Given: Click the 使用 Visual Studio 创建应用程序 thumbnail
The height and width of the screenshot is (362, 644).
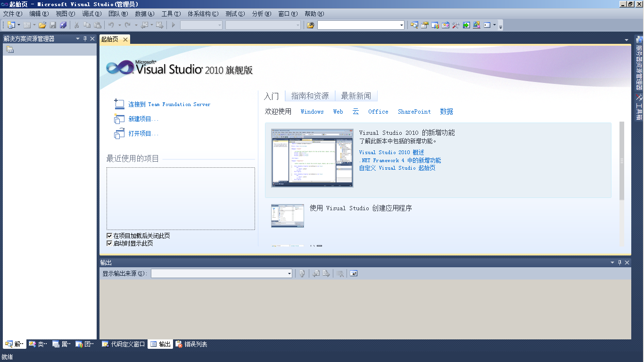Looking at the screenshot, I should pos(287,215).
